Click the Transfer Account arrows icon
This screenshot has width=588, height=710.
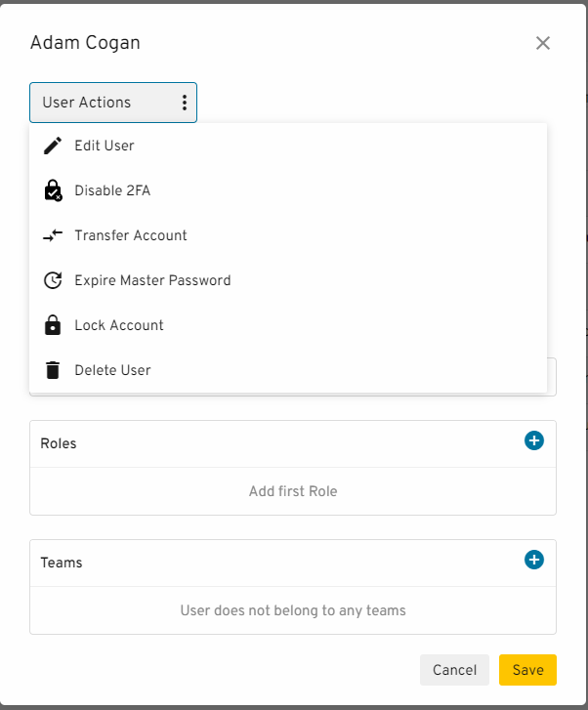53,235
